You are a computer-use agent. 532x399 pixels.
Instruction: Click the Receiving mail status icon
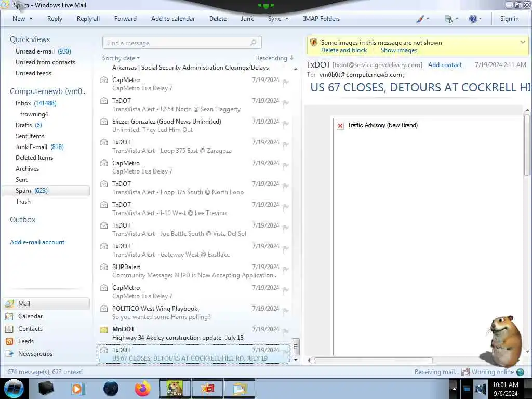click(x=465, y=372)
